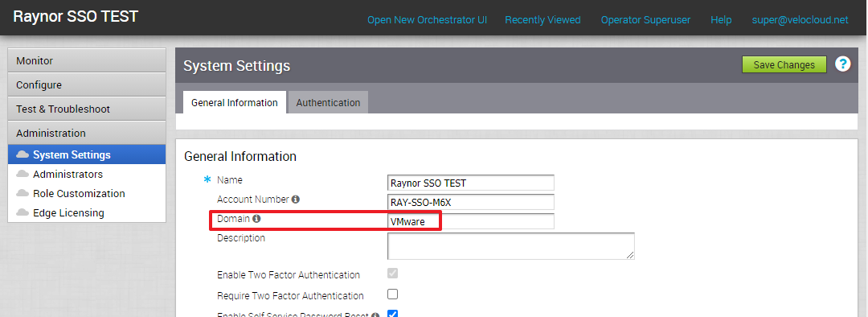Expand the Configure sidebar section
Viewport: 868px width, 317px height.
(87, 84)
